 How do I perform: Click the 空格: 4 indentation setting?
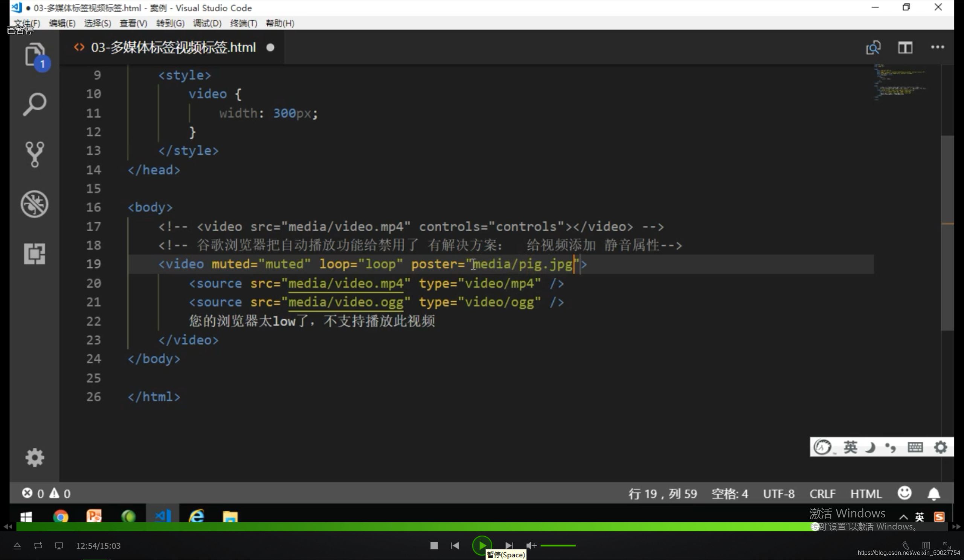(x=729, y=493)
